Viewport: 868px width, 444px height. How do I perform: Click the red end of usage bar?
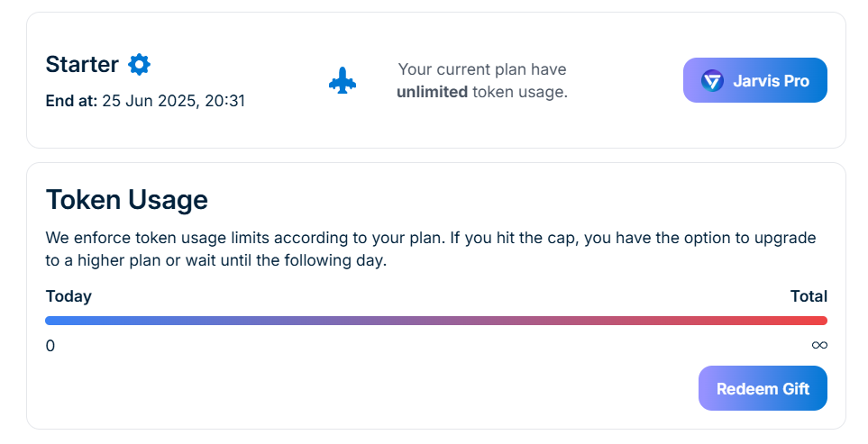pos(814,321)
